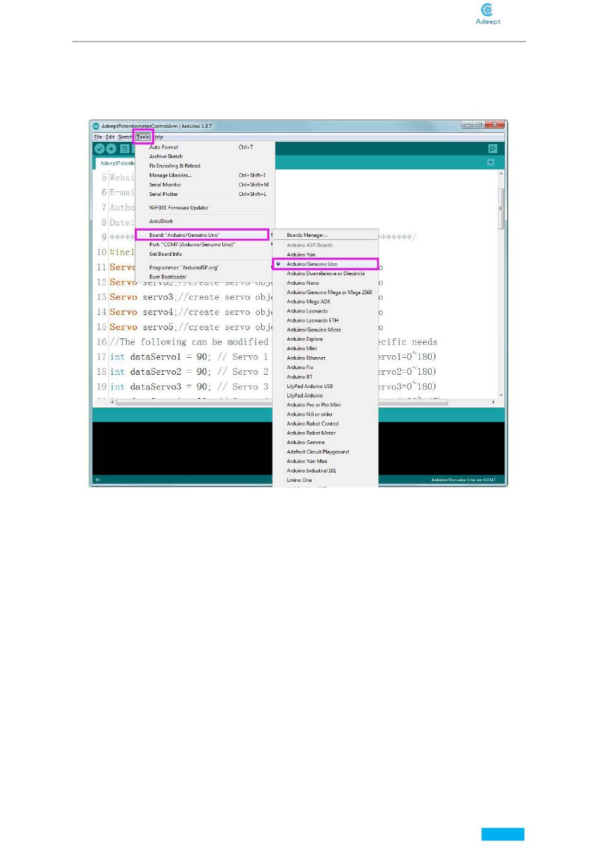Click the Upload arrow toolbar icon

pos(111,149)
